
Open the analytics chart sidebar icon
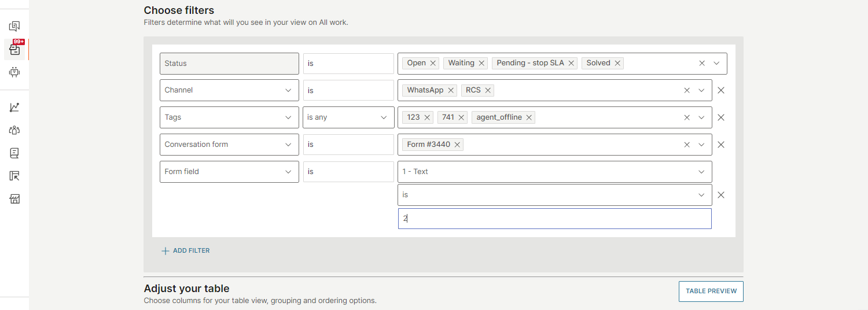point(14,107)
